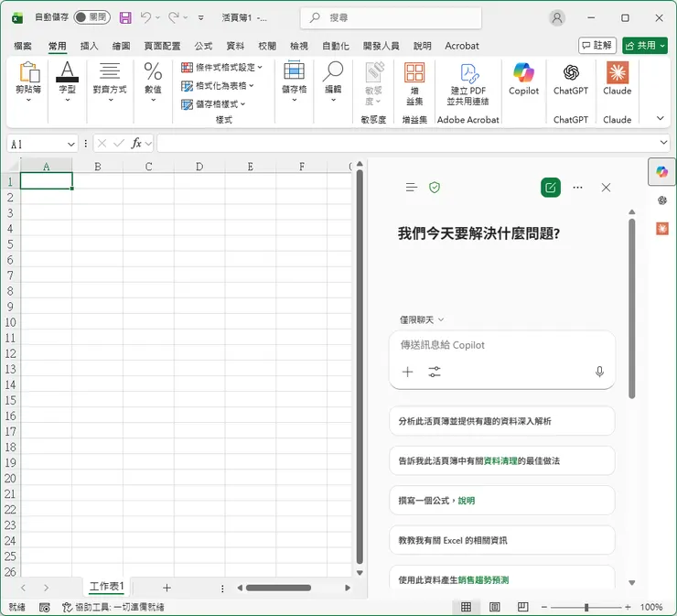
Task: Open the 對齊方式 (Alignment) group
Action: coord(110,82)
